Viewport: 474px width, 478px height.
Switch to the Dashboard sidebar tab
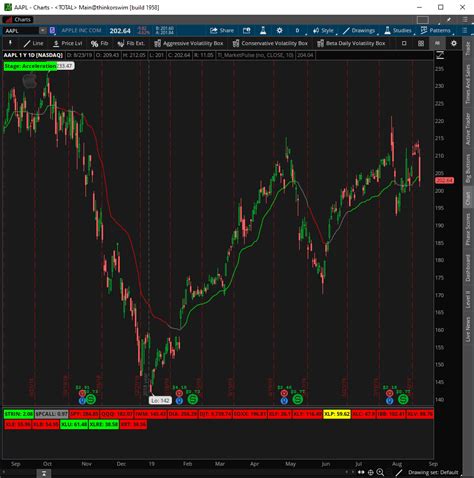pos(468,268)
